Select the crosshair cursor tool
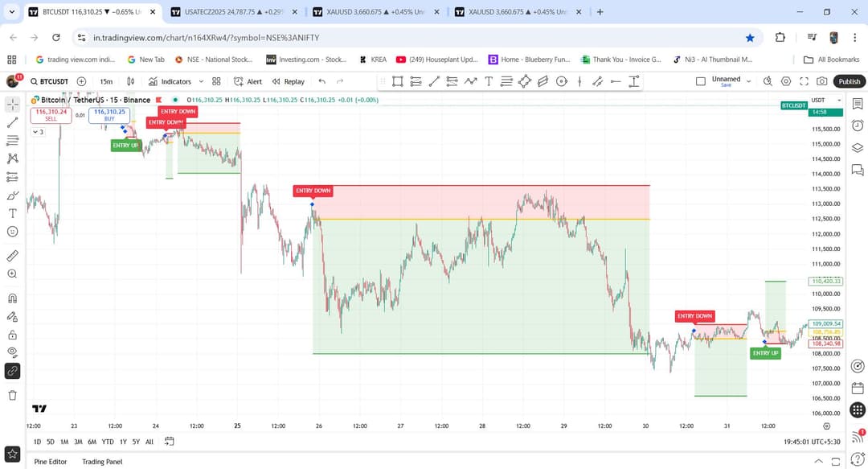 click(x=12, y=104)
